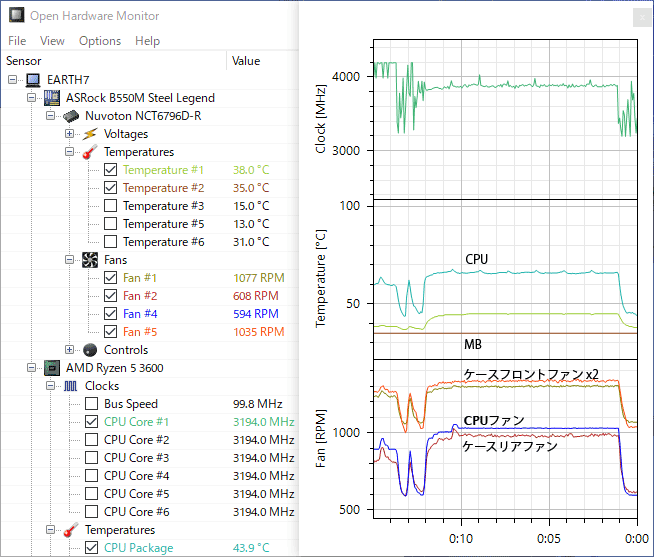Click the Sensor column header

114,61
